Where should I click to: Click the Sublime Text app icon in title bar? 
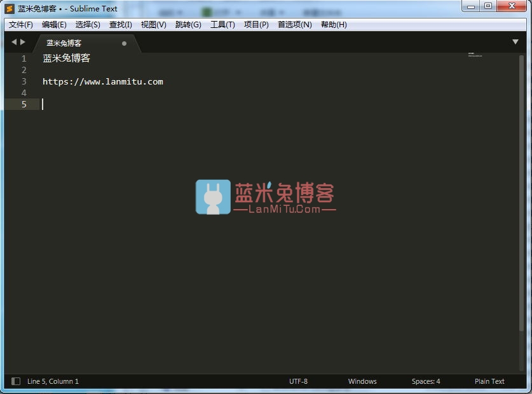pyautogui.click(x=10, y=8)
